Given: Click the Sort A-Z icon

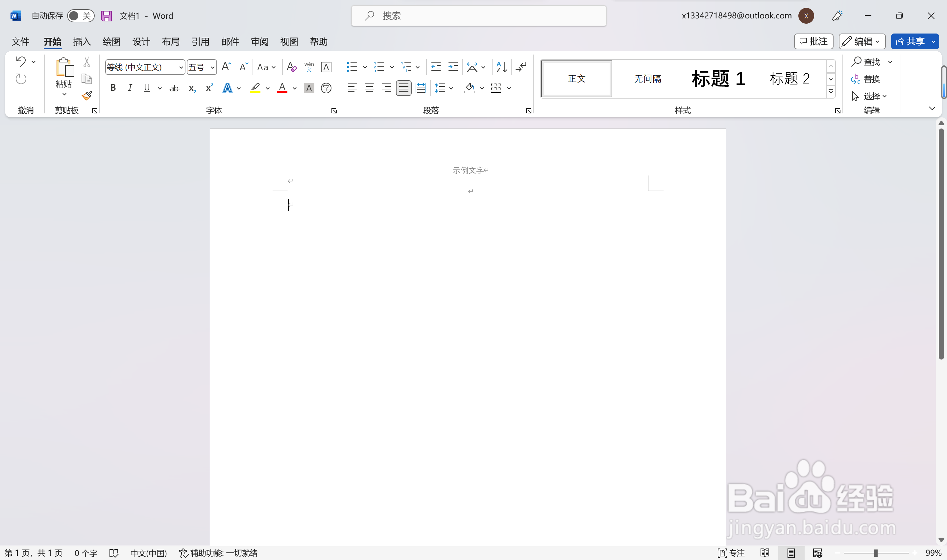Looking at the screenshot, I should coord(501,67).
